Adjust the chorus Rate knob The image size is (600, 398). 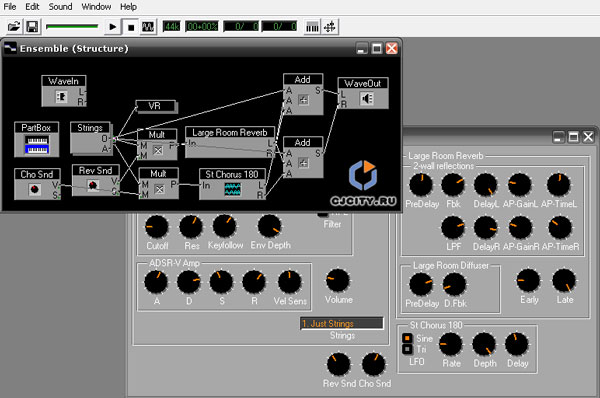click(451, 344)
